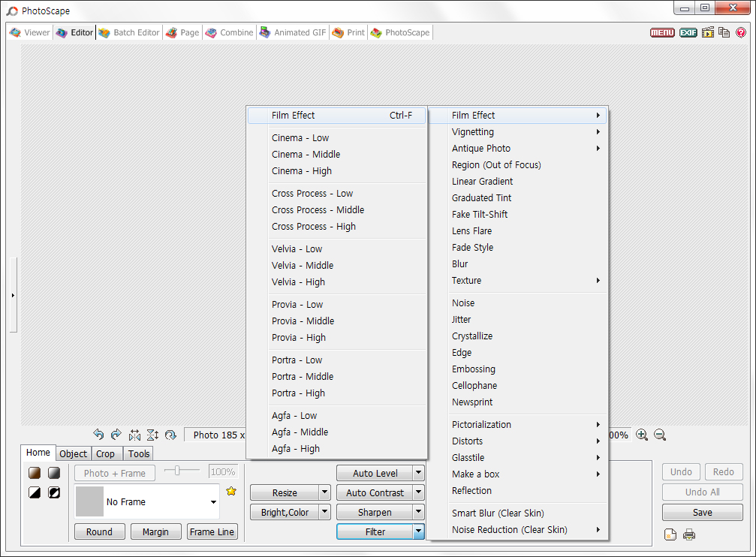Open Resize dropdown arrow
The height and width of the screenshot is (557, 756).
pyautogui.click(x=325, y=492)
